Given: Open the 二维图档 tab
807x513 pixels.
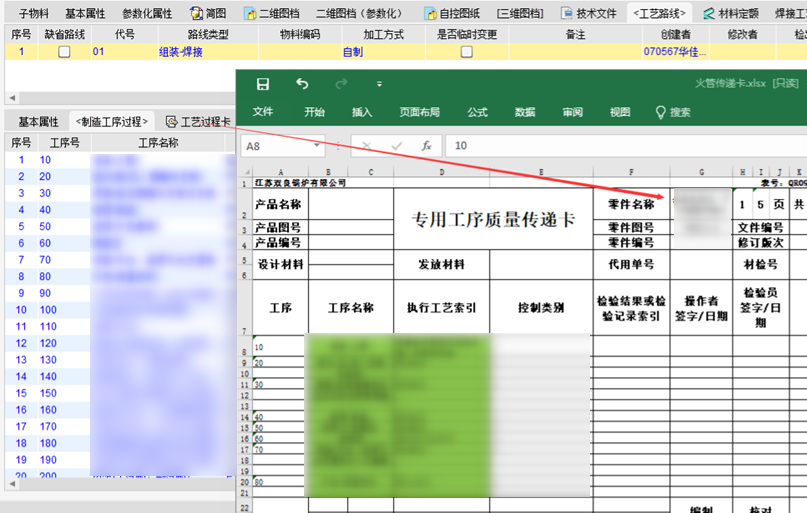Looking at the screenshot, I should point(272,13).
